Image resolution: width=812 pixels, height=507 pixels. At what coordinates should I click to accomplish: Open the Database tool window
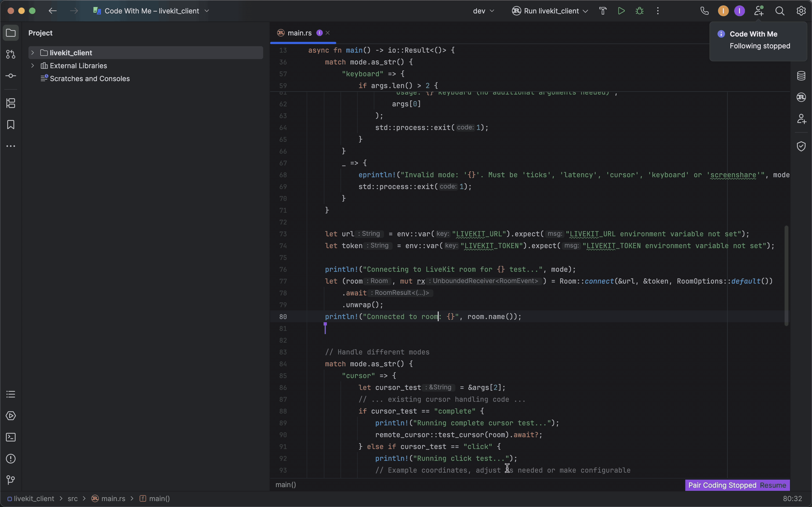tap(801, 76)
